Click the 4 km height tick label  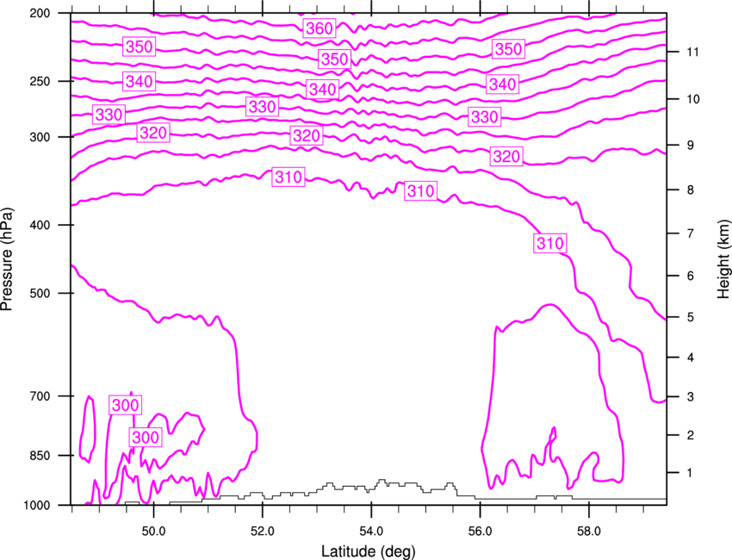pos(691,358)
